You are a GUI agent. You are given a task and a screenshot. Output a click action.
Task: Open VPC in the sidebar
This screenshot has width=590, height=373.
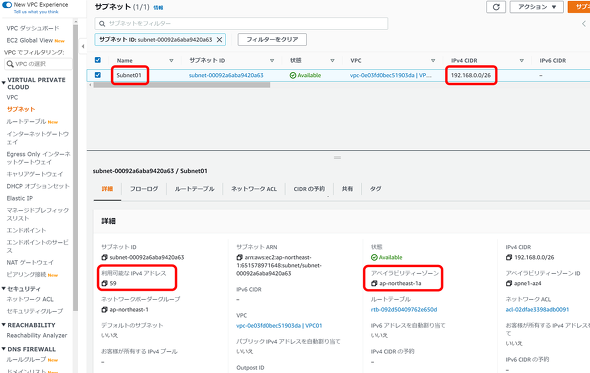click(12, 97)
